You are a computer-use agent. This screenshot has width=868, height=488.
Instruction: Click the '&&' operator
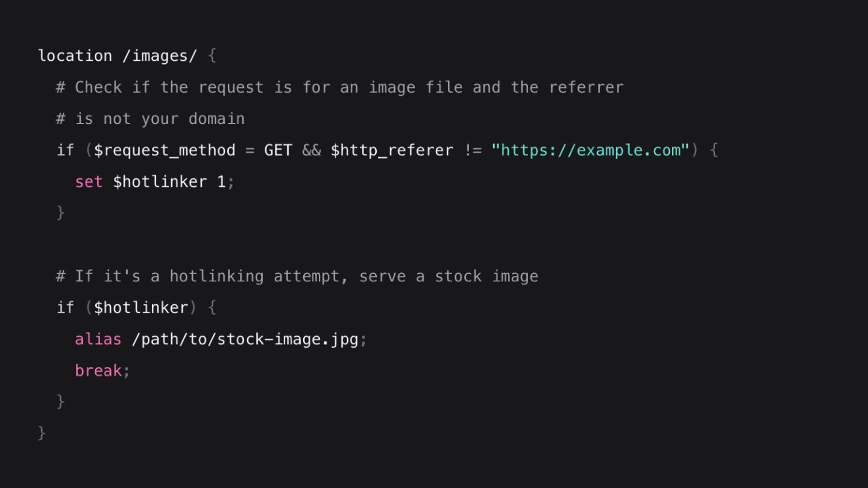click(311, 150)
